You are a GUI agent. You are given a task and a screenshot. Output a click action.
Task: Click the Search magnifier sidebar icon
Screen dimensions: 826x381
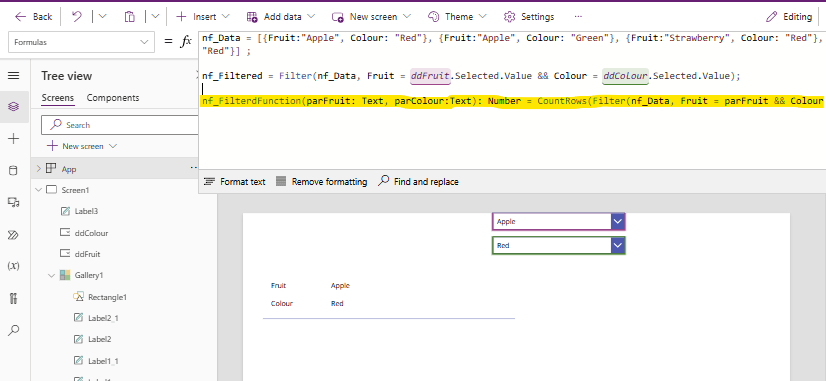(x=14, y=330)
